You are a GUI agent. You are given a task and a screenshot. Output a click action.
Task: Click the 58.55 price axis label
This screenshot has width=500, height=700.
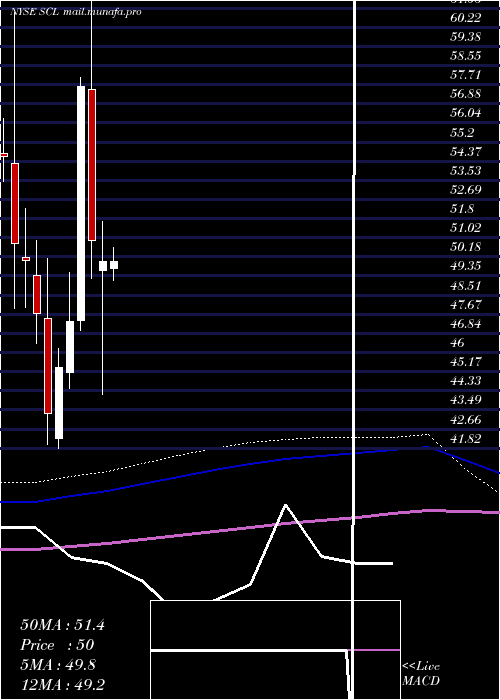465,55
